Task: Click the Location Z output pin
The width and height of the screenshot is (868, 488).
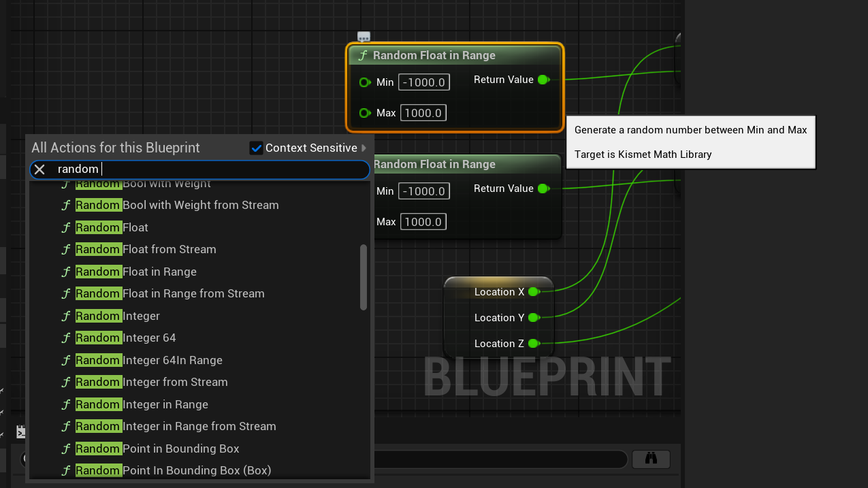Action: point(534,344)
